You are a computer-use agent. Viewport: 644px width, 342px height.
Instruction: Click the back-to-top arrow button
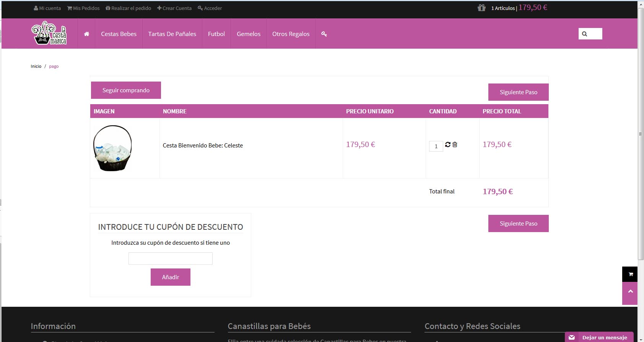pos(630,293)
